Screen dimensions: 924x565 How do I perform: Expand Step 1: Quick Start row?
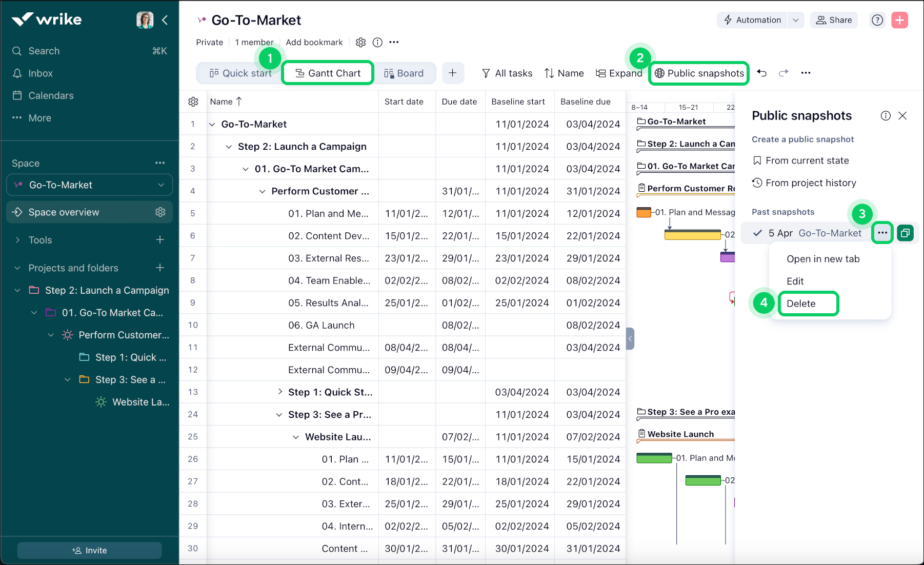click(x=280, y=392)
